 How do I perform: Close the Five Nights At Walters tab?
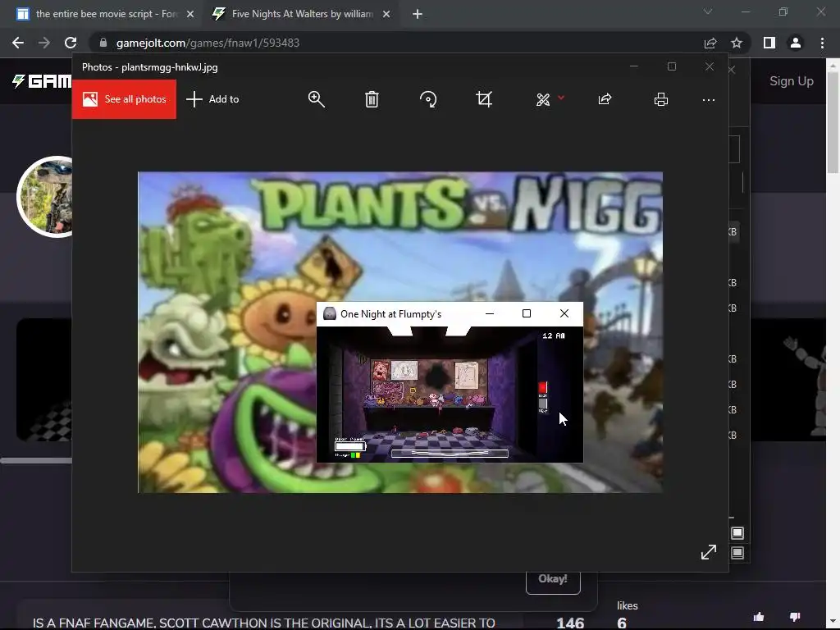click(x=386, y=15)
